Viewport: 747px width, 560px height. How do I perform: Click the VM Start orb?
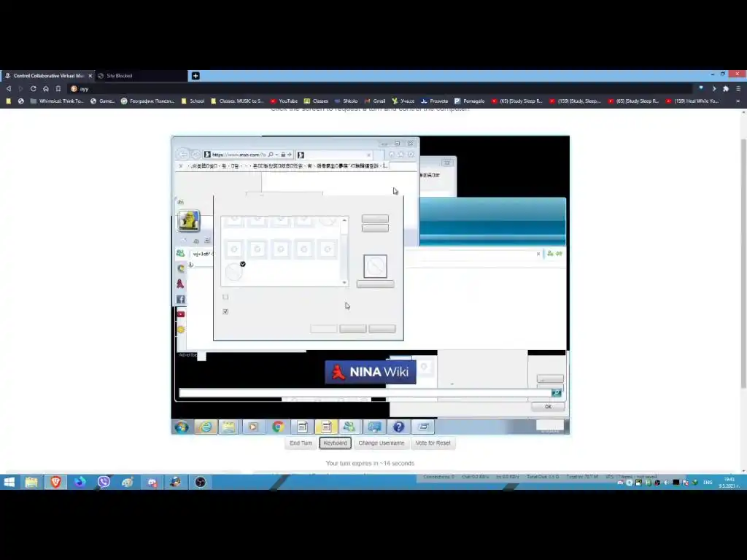(x=181, y=427)
